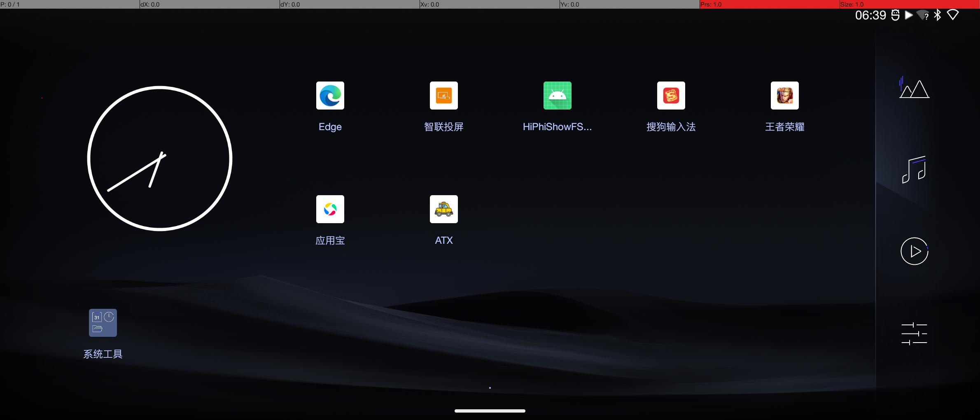980x420 pixels.
Task: Tap the S-shaped status bar icon
Action: point(895,15)
